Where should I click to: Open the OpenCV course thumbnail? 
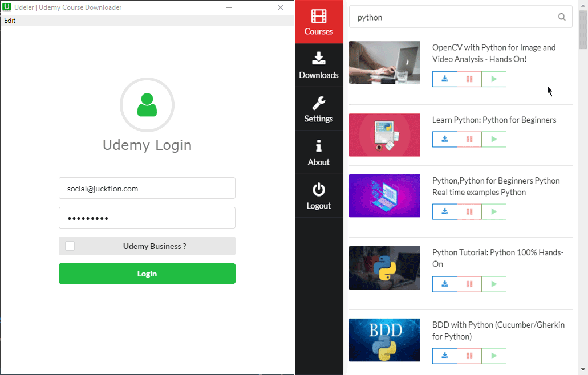384,63
